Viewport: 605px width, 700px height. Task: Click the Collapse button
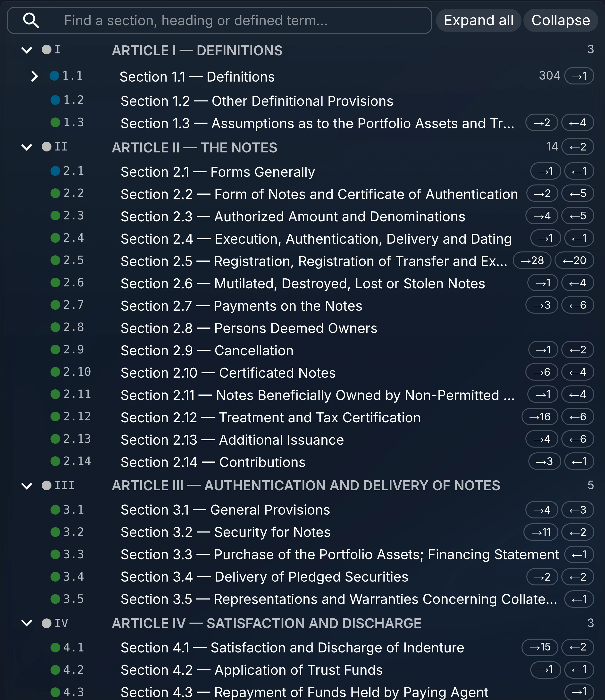[560, 21]
